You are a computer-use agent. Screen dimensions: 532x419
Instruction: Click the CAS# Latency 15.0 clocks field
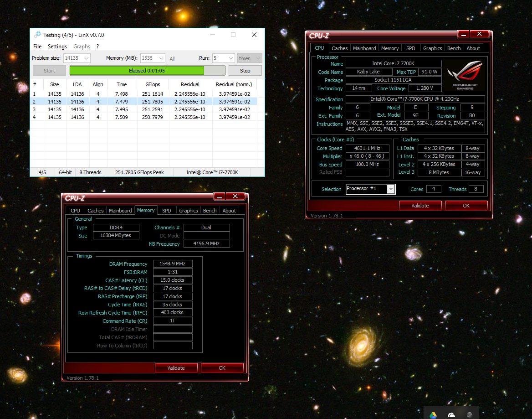[172, 280]
